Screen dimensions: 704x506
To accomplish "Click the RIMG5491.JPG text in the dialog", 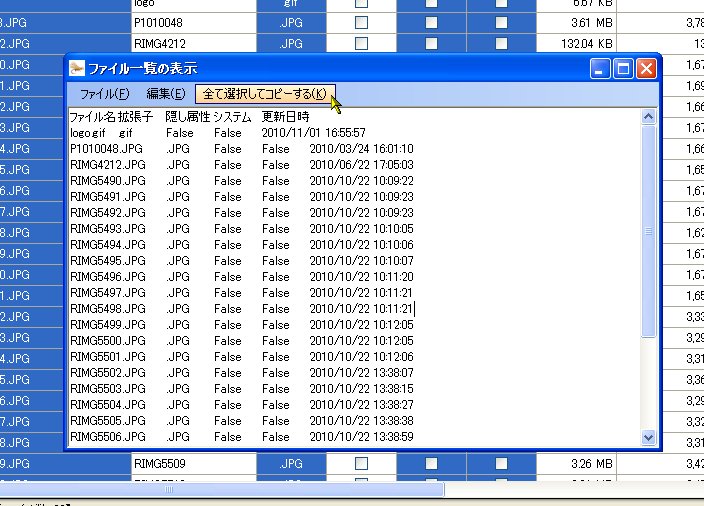I will 108,197.
